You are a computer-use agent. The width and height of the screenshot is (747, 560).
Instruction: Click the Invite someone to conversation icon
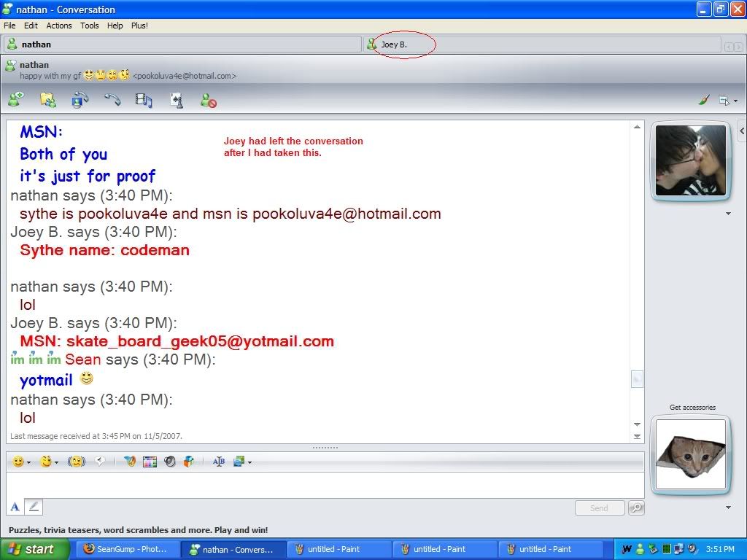(16, 99)
